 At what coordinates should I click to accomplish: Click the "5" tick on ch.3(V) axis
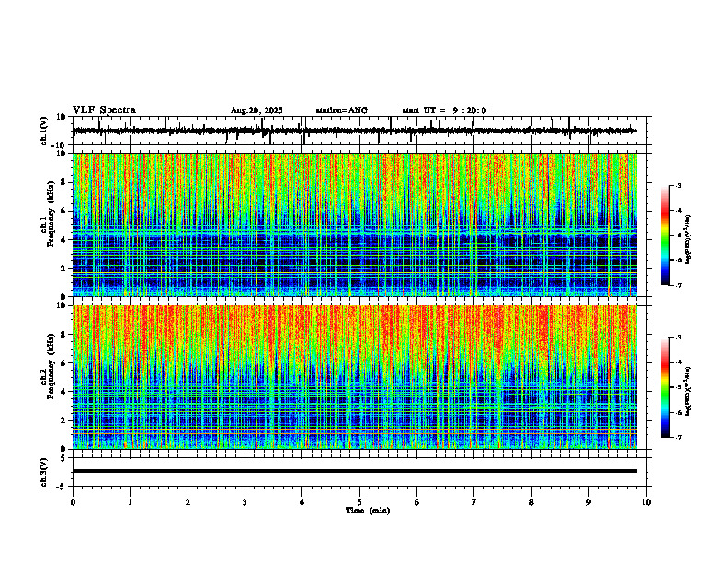pyautogui.click(x=63, y=458)
